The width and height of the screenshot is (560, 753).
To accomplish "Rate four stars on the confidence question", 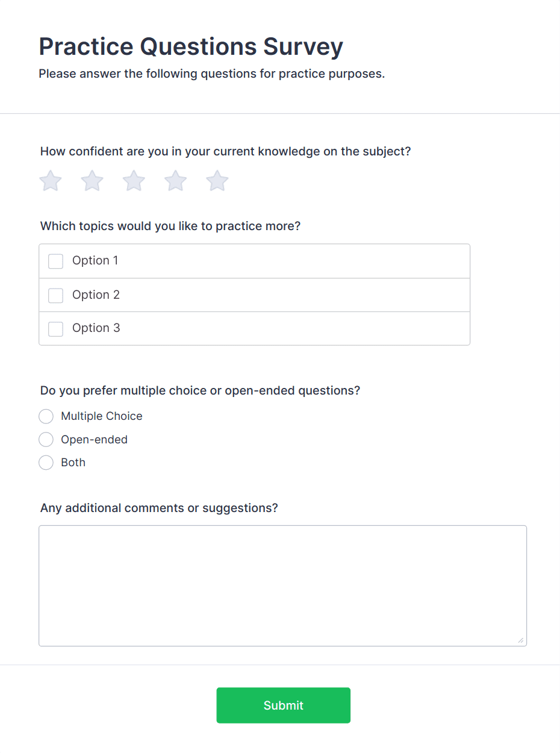I will coord(175,181).
